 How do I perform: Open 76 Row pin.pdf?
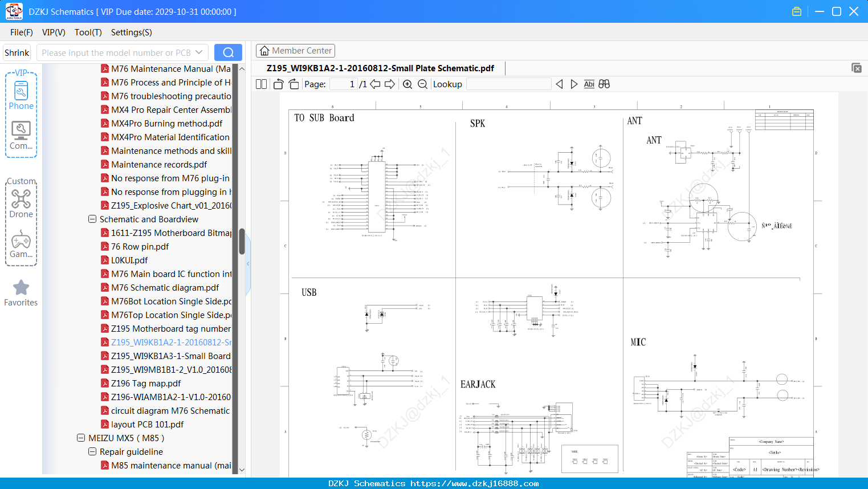(135, 247)
